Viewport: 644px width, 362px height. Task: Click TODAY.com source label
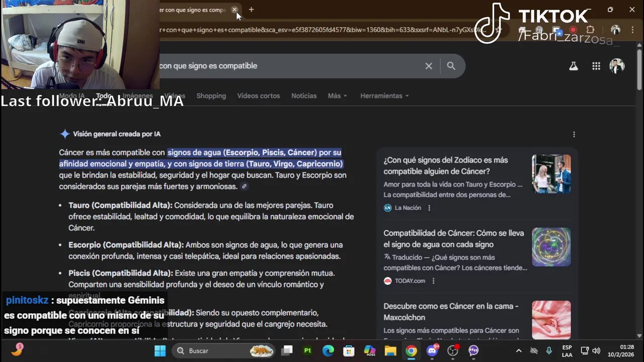tap(410, 281)
